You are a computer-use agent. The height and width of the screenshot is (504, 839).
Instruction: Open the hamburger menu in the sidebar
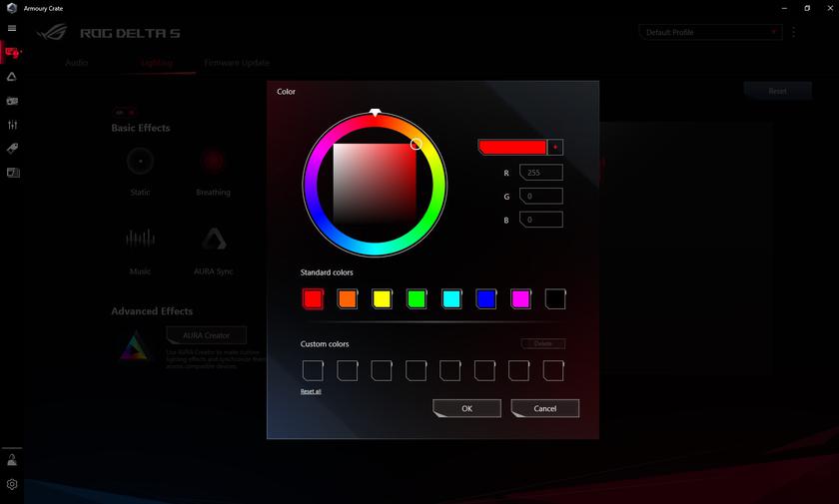click(x=12, y=28)
